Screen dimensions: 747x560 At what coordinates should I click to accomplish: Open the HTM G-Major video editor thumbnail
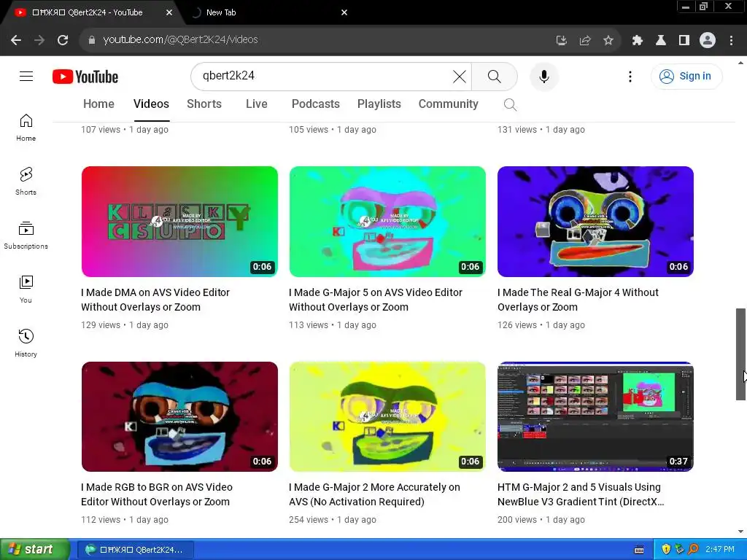pyautogui.click(x=595, y=416)
